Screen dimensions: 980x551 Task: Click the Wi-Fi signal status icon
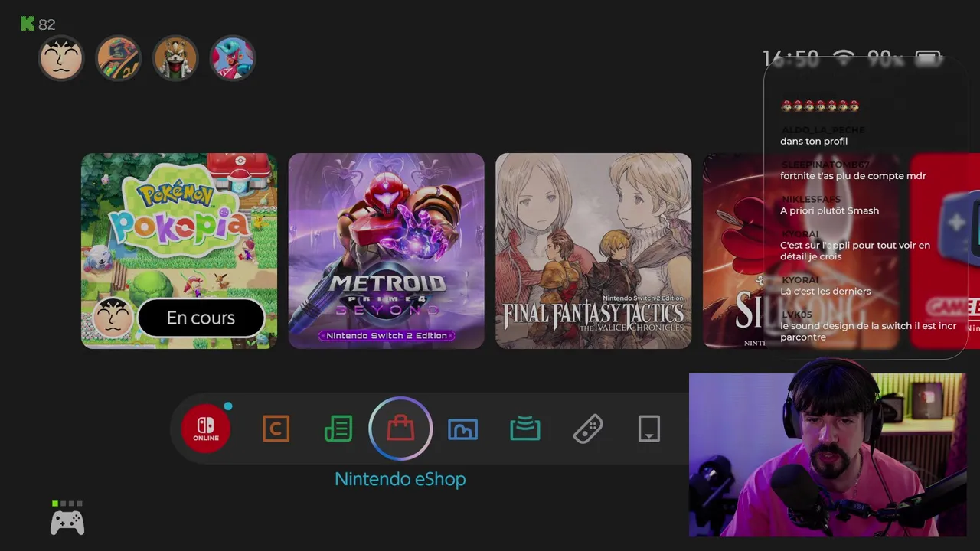pos(844,58)
